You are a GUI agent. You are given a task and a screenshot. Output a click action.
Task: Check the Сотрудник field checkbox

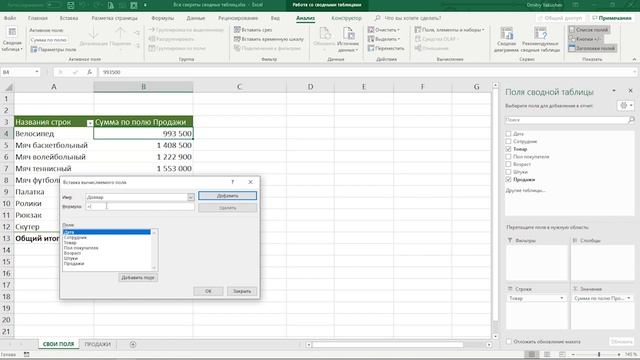(x=508, y=141)
